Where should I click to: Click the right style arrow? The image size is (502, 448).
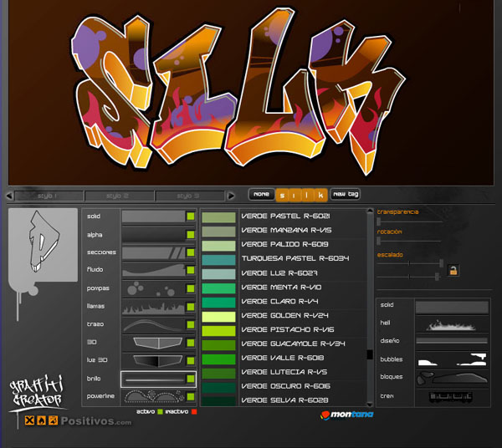[x=231, y=196]
